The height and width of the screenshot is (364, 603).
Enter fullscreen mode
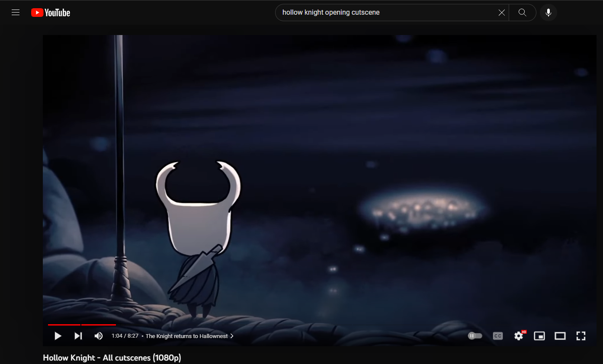(x=581, y=335)
